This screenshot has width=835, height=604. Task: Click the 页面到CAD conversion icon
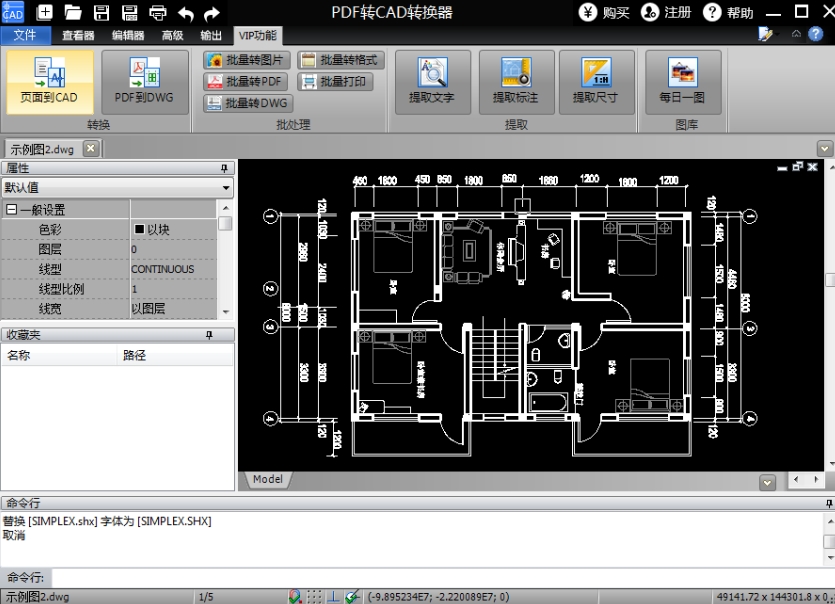pos(49,81)
